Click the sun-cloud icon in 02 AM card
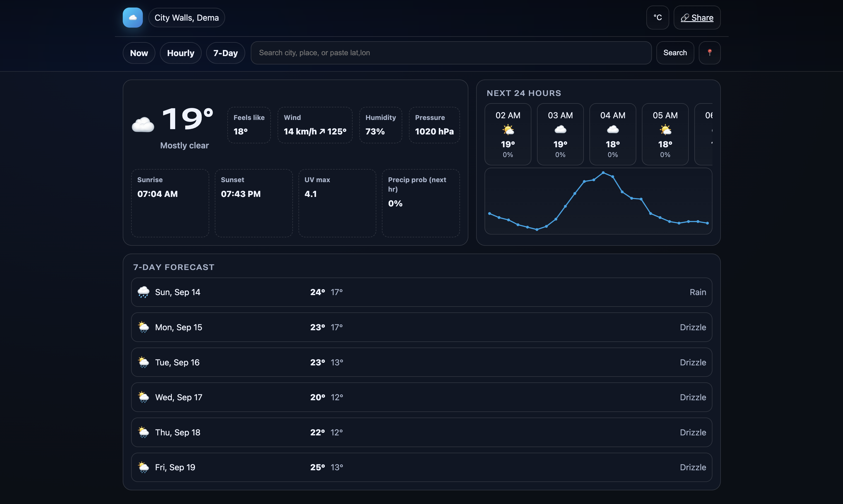This screenshot has height=504, width=843. (x=508, y=130)
